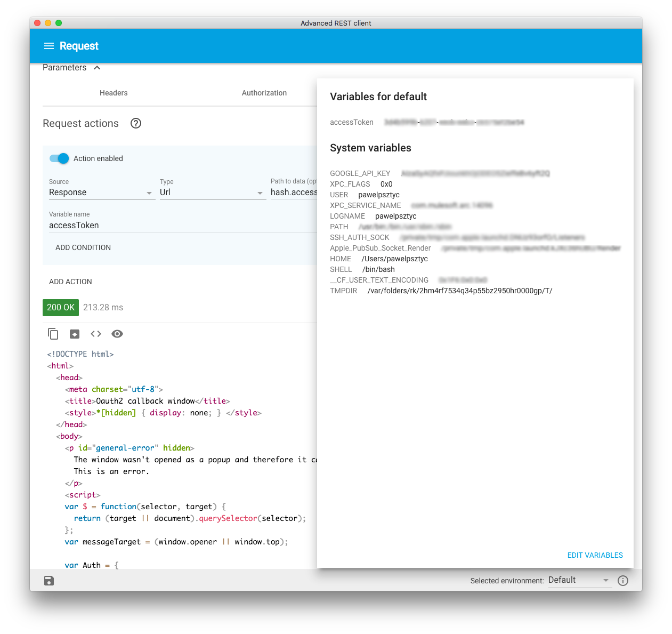
Task: Switch to the Authorization tab
Action: pos(264,93)
